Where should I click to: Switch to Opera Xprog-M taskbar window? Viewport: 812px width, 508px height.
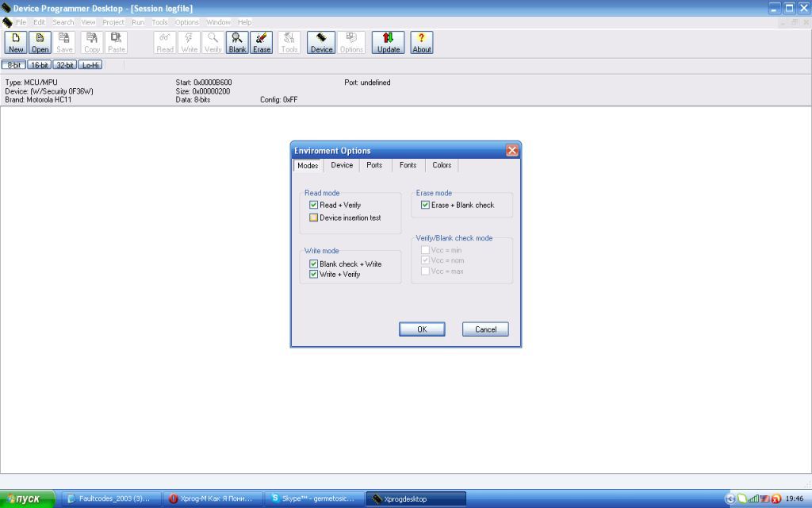click(x=213, y=498)
